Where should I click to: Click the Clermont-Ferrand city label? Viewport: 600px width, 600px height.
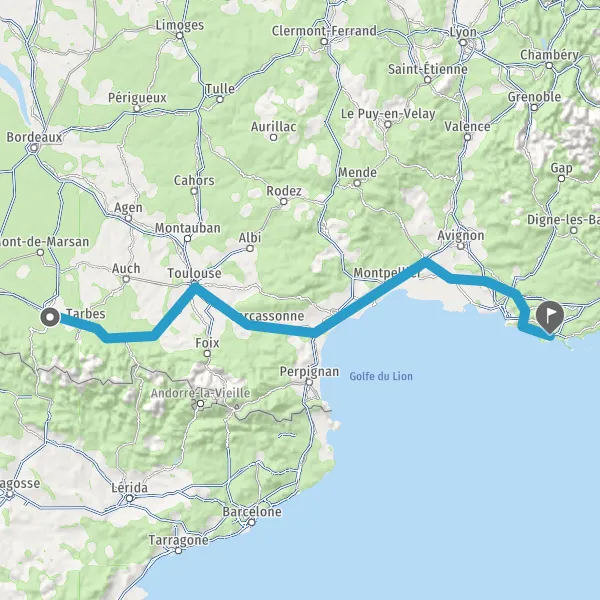324,31
